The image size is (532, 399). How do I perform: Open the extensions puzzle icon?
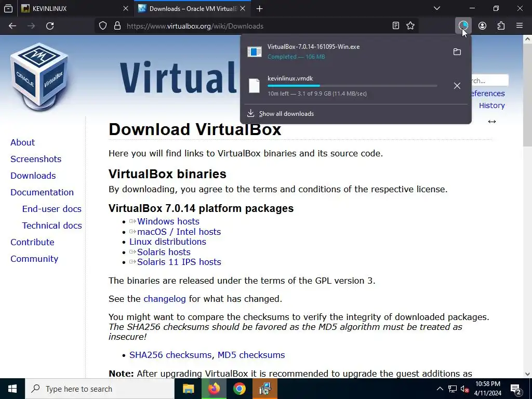pyautogui.click(x=501, y=26)
